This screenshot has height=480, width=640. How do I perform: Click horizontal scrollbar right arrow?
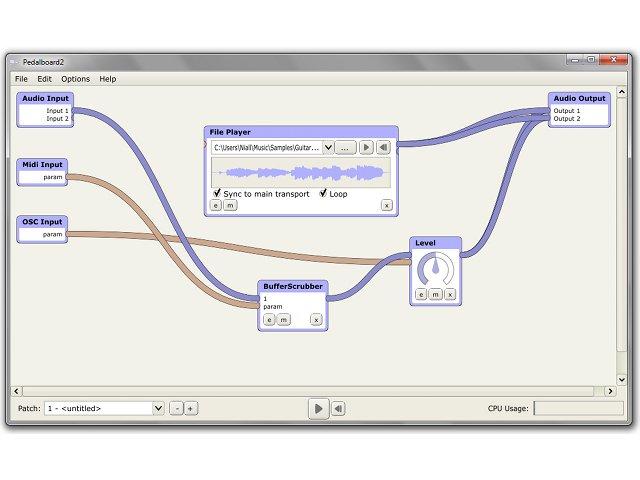coord(610,391)
